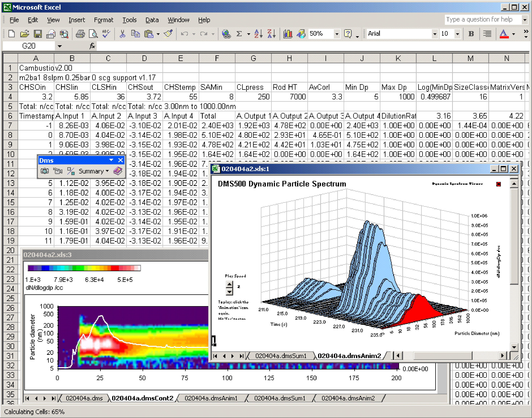Toggle Bold formatting
Screen dimensions: 532x418
(x=471, y=33)
